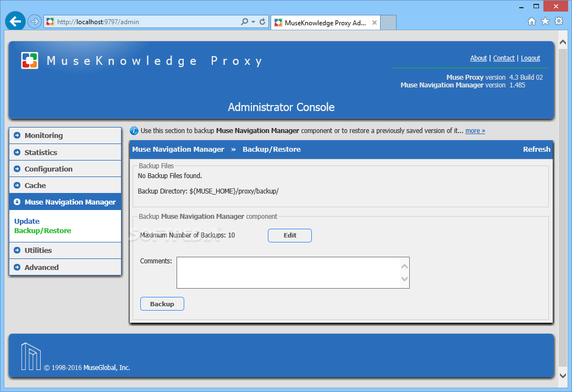Viewport: 572px width, 392px height.
Task: Click the URL text in address bar
Action: [x=98, y=22]
